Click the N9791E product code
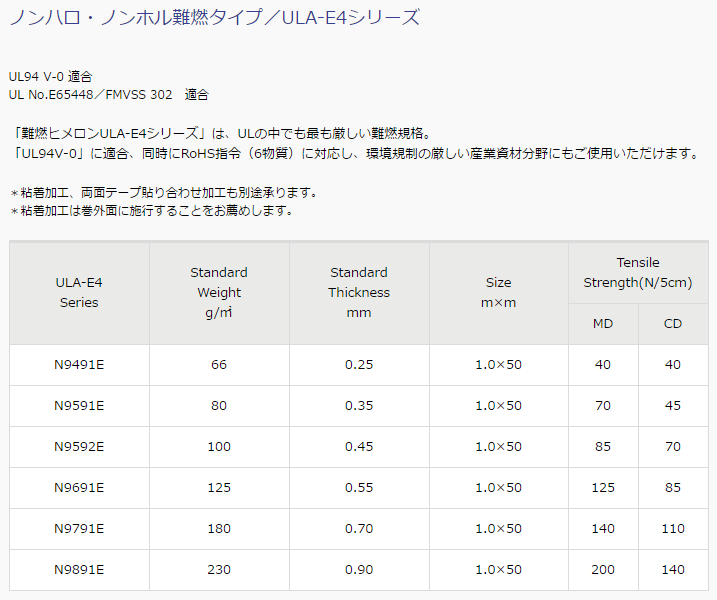The height and width of the screenshot is (600, 717). click(79, 529)
